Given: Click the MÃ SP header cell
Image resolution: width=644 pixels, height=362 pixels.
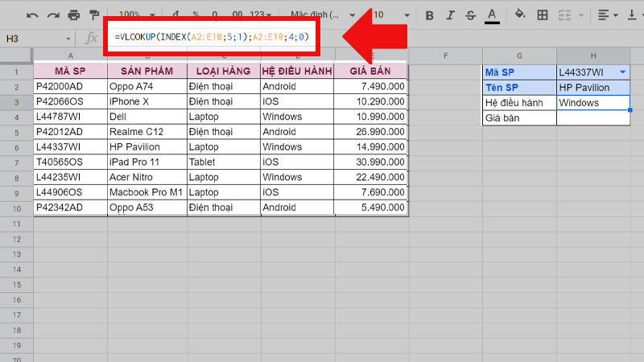Looking at the screenshot, I should pos(71,72).
